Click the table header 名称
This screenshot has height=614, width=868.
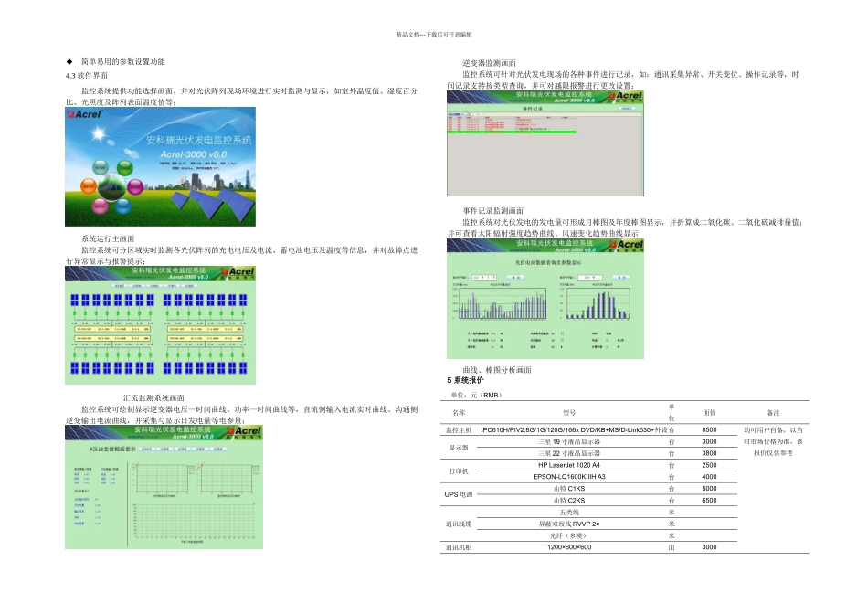459,412
